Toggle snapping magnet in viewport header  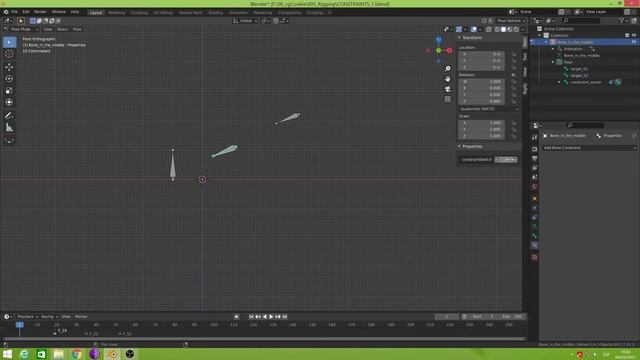(x=276, y=21)
